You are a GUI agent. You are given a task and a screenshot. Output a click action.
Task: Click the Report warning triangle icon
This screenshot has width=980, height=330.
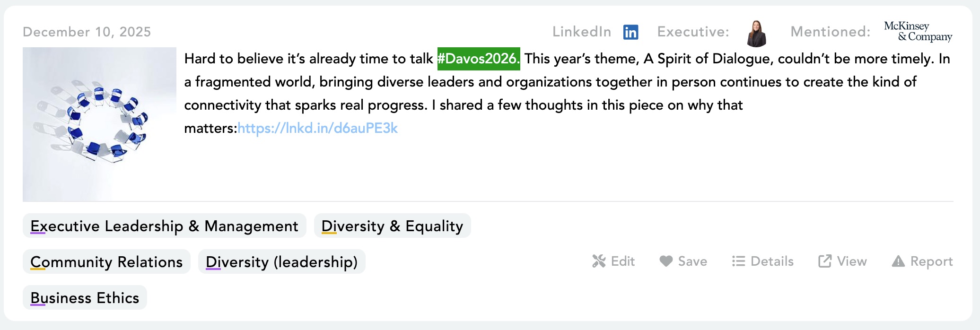[898, 261]
